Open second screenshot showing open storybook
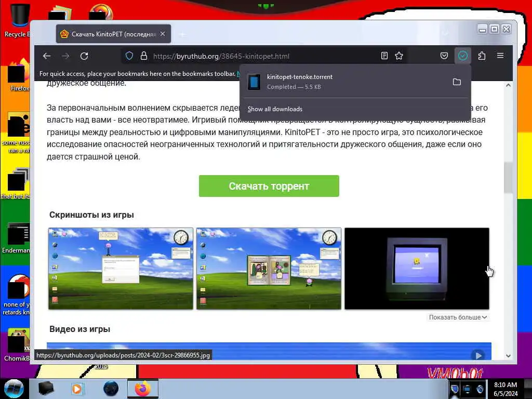 click(x=269, y=269)
